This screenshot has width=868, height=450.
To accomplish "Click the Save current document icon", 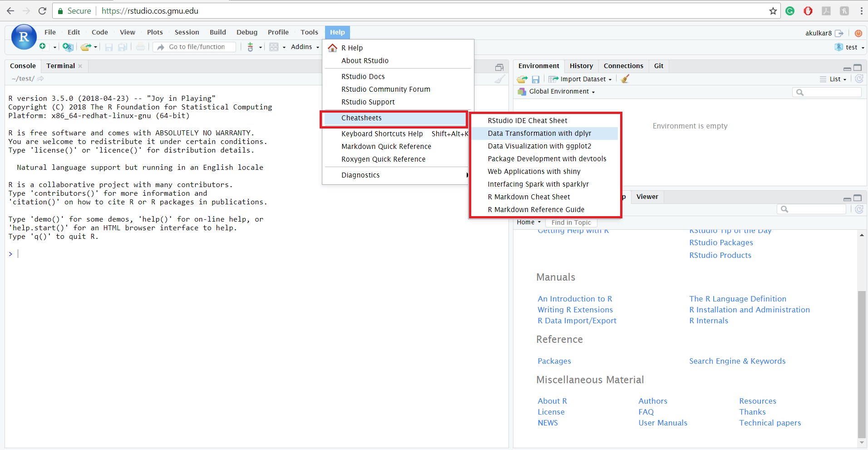I will (x=109, y=47).
